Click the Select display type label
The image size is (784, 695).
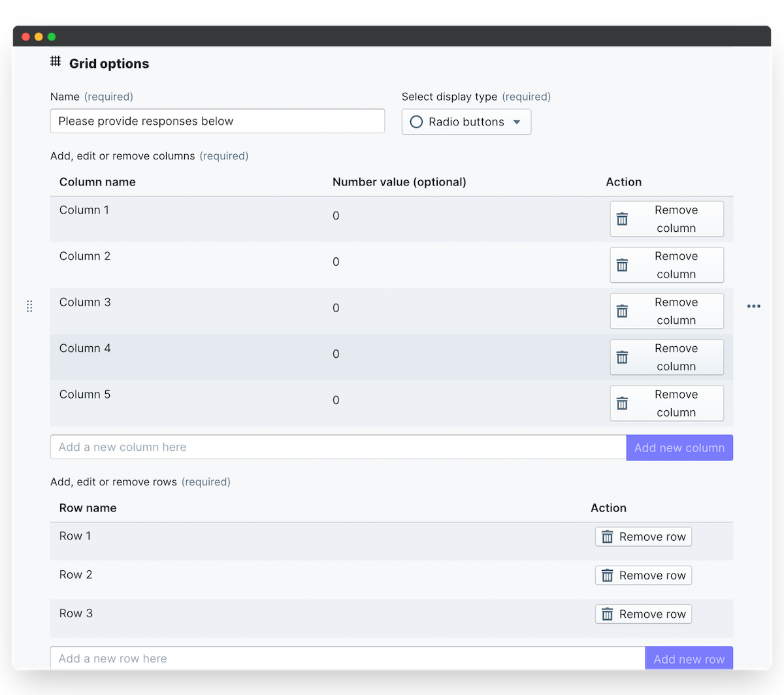tap(449, 97)
